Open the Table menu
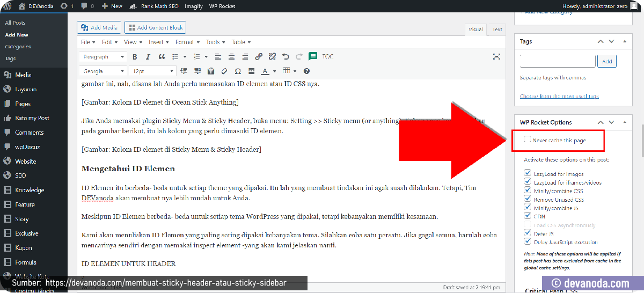This screenshot has height=293, width=644. [x=241, y=42]
